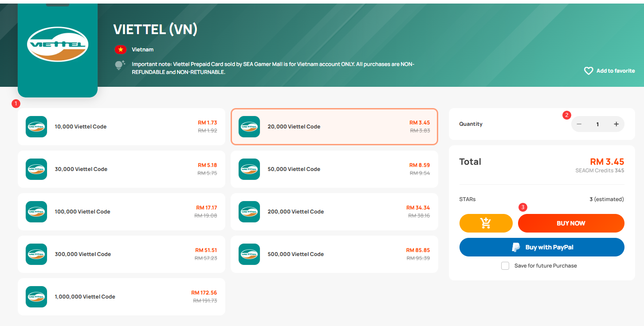Screen dimensions: 644x326
Task: Click the quantity value field
Action: click(x=597, y=124)
